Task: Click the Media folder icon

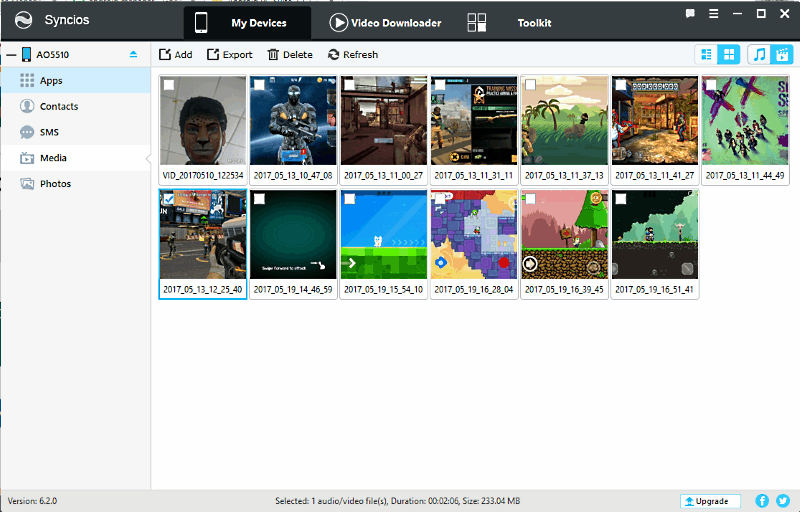Action: pyautogui.click(x=27, y=158)
